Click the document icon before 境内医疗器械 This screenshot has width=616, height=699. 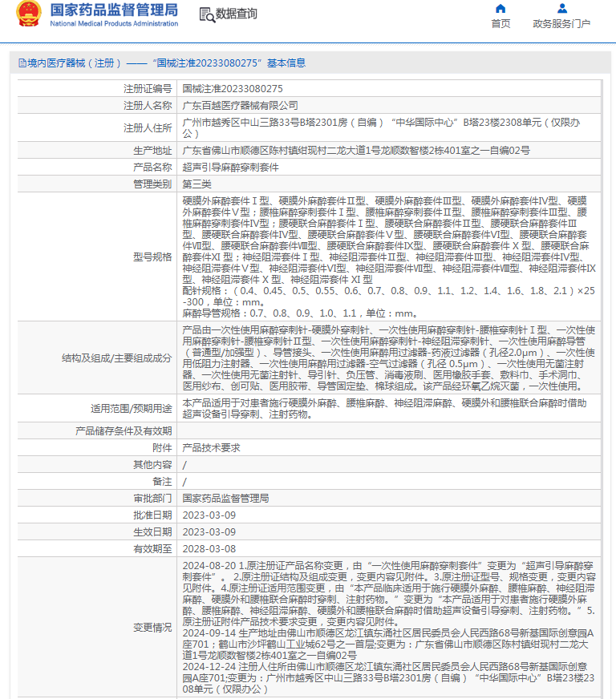click(x=22, y=63)
